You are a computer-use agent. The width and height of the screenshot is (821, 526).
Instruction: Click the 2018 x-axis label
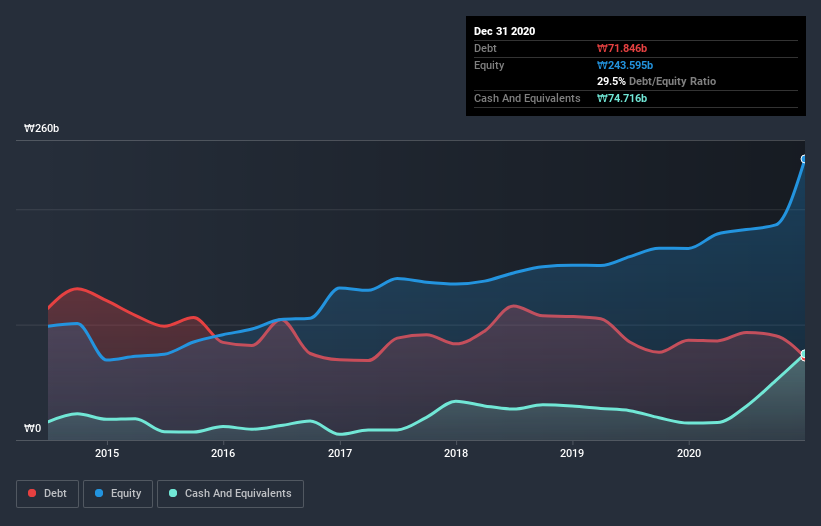456,453
